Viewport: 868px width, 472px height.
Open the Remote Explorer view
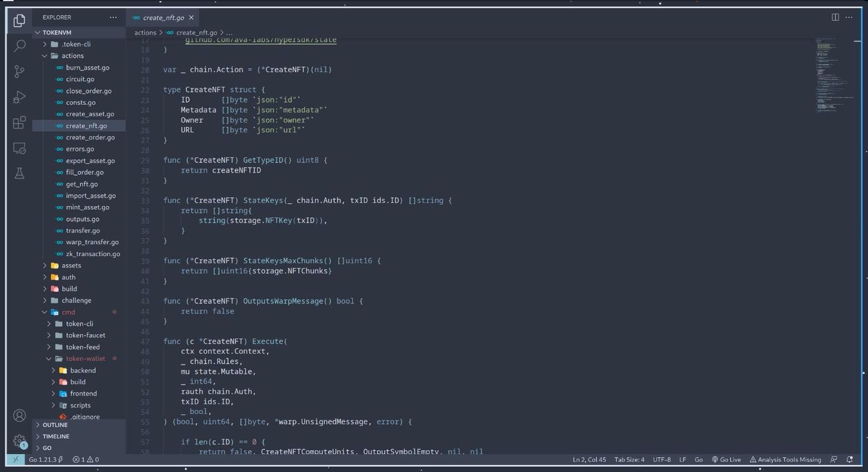tap(19, 148)
